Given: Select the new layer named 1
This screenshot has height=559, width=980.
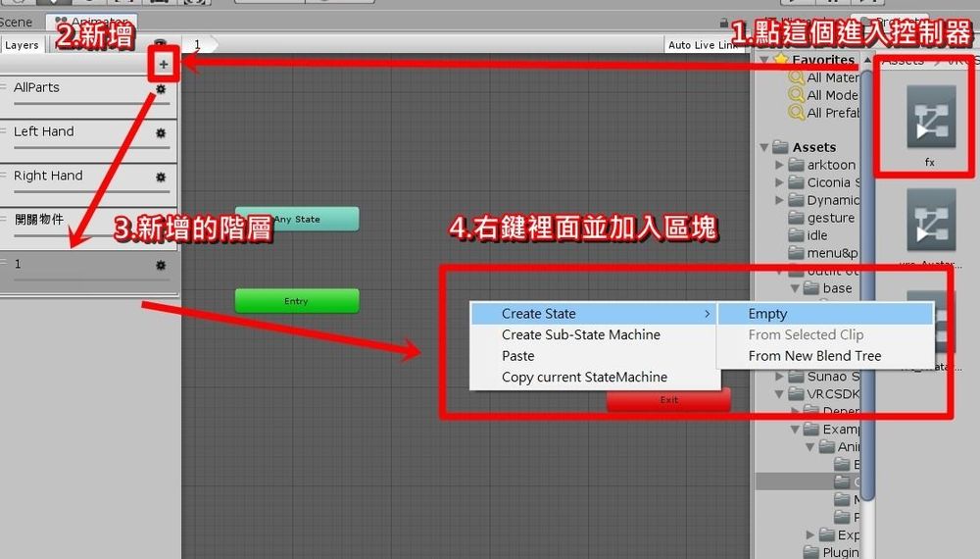Looking at the screenshot, I should pyautogui.click(x=89, y=272).
